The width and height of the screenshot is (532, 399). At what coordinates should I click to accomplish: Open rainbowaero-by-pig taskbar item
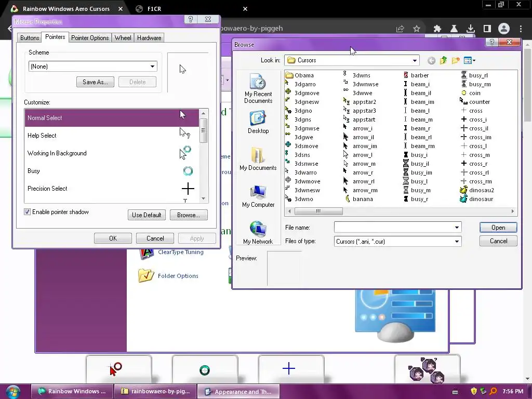tap(155, 392)
